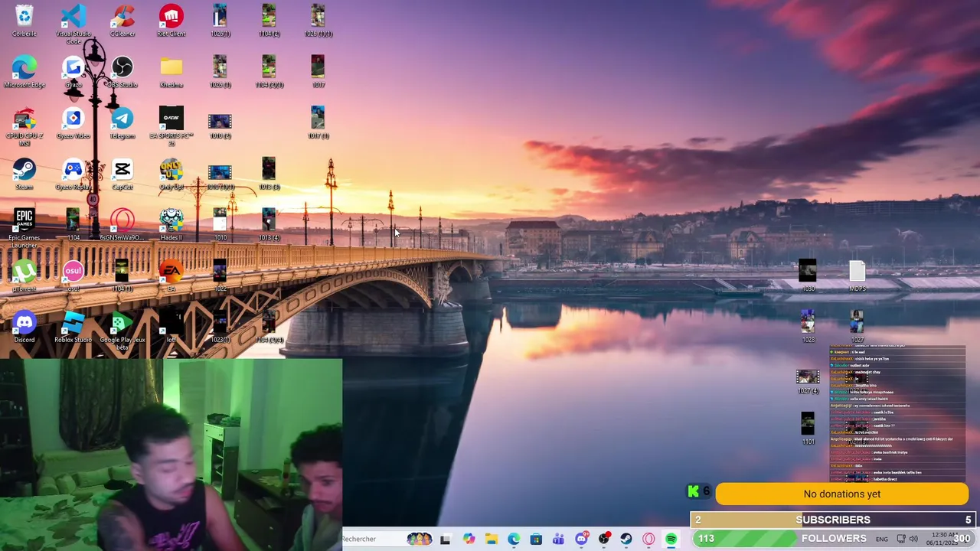
Task: Select the file named 1030
Action: [x=808, y=276]
